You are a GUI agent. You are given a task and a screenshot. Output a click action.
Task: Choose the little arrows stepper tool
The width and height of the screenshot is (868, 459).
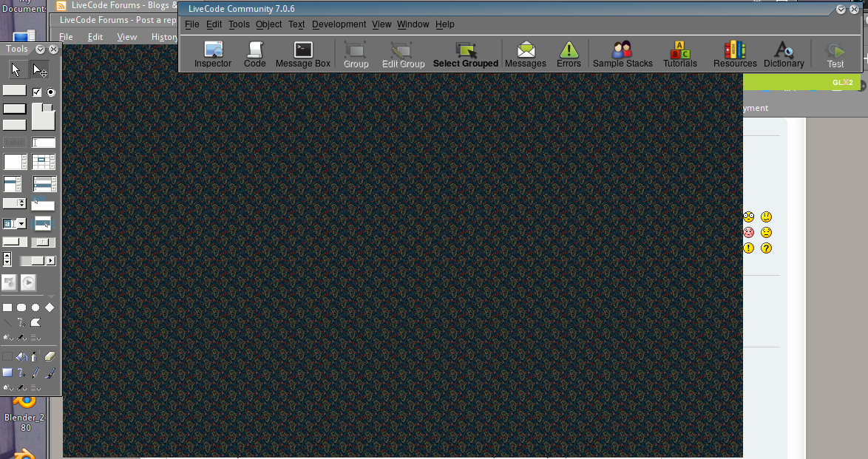7,259
